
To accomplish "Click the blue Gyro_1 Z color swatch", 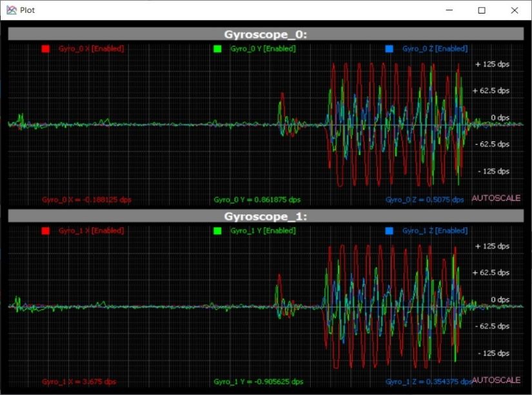I will (x=389, y=231).
